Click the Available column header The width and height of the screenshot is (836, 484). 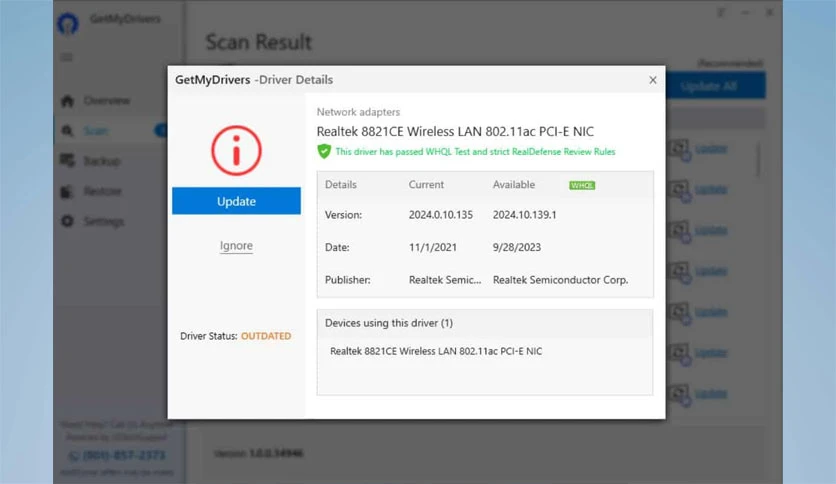tap(513, 185)
